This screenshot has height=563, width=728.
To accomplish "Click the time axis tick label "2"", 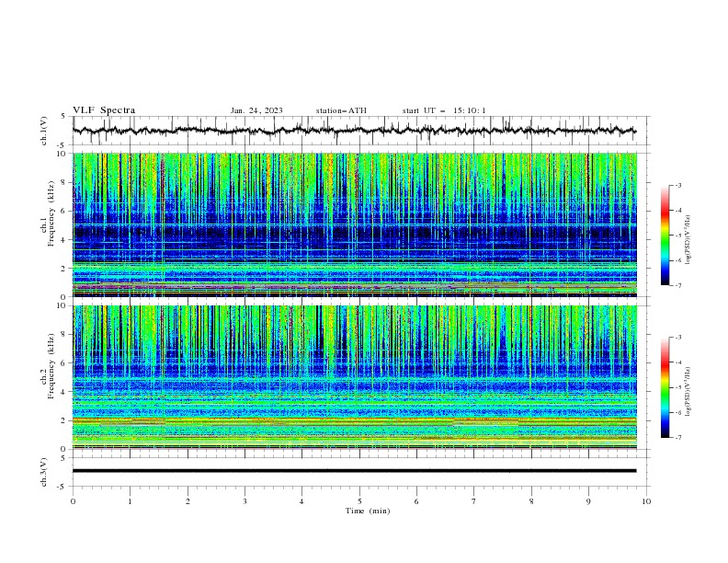I will click(188, 501).
